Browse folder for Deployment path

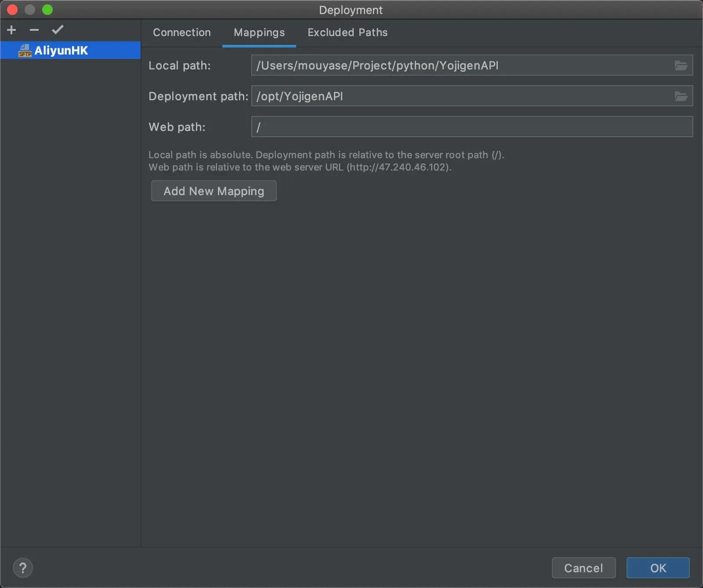click(x=681, y=96)
